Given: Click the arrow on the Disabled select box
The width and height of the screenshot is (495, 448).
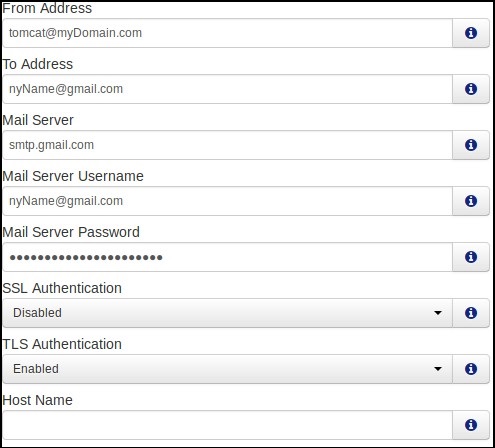Looking at the screenshot, I should click(438, 313).
